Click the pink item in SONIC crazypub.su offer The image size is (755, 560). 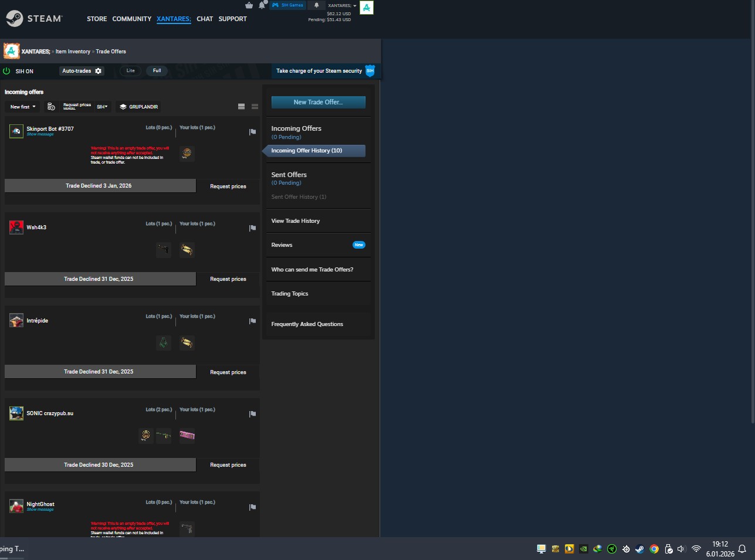pos(187,436)
